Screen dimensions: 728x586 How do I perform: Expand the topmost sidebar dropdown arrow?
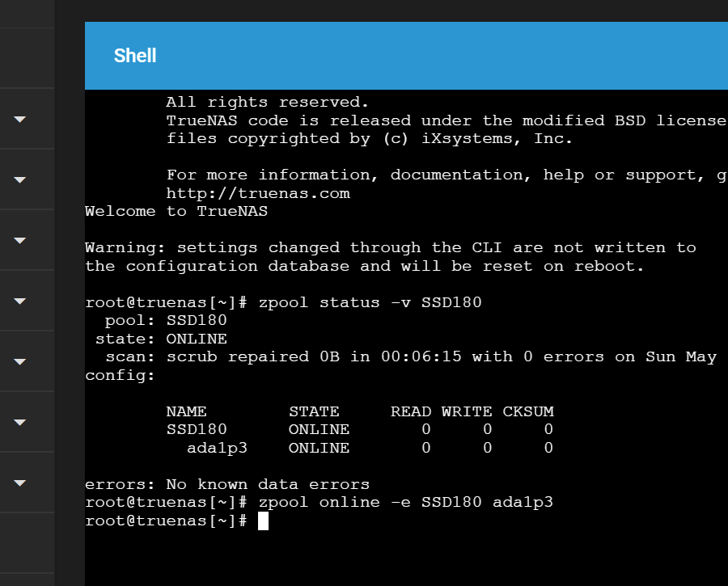pyautogui.click(x=19, y=120)
